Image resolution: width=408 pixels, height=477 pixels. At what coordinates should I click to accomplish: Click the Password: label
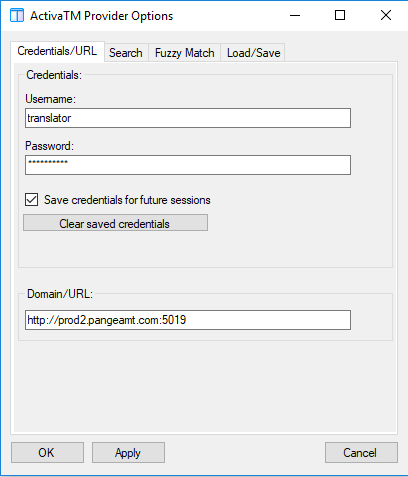[x=49, y=146]
